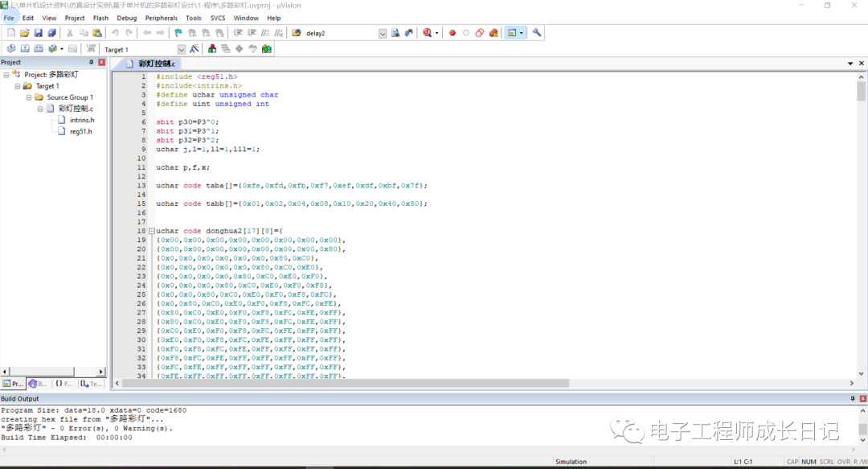Click the Cut scissors icon

[70, 33]
